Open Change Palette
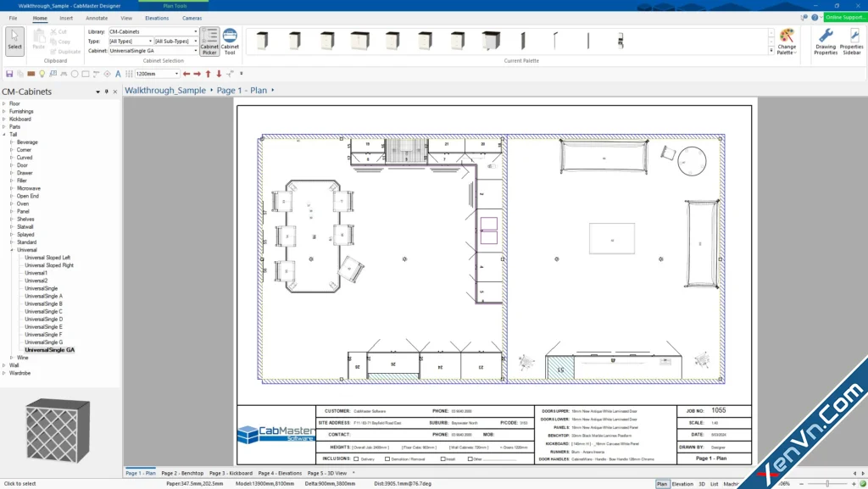 pos(787,41)
